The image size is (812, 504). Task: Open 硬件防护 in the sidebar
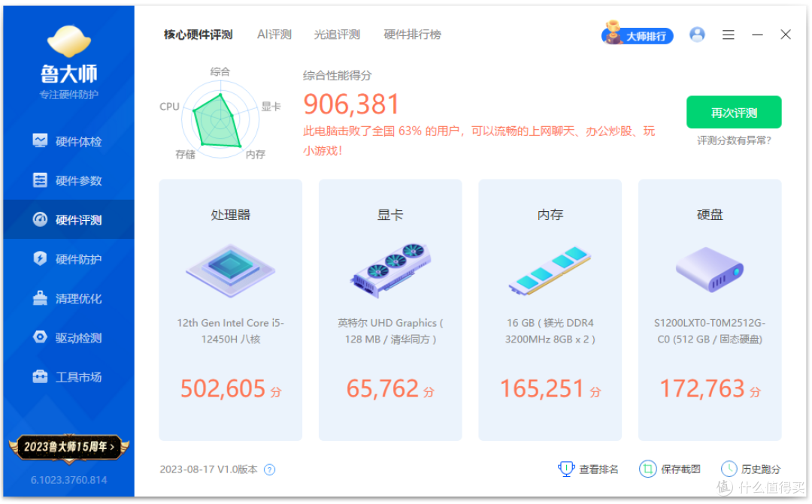[68, 258]
